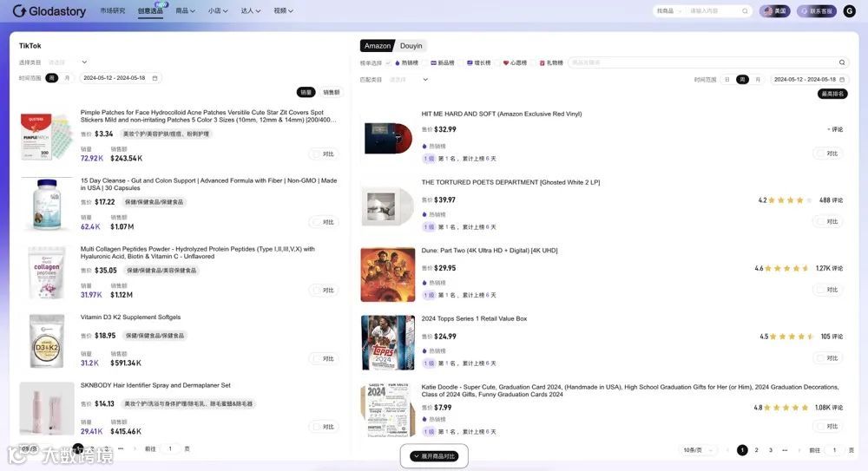
Task: Click the 联系客服 support button
Action: [x=817, y=11]
